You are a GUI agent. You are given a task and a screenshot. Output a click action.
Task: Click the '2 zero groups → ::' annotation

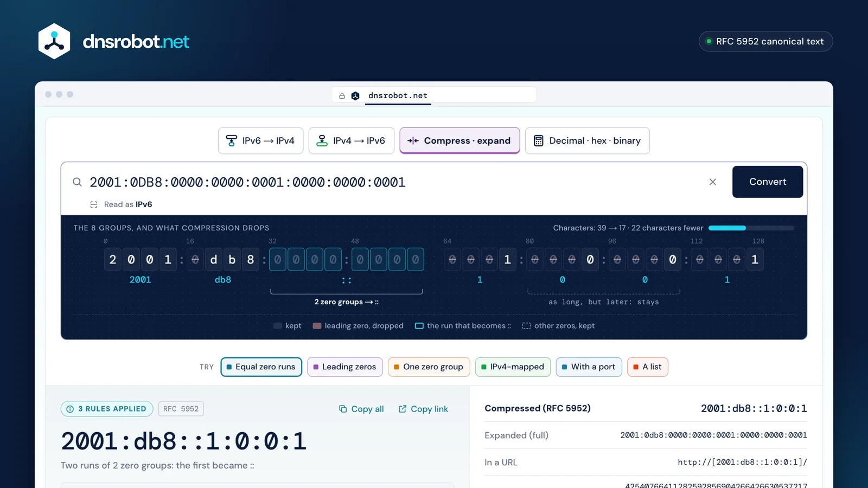click(347, 302)
